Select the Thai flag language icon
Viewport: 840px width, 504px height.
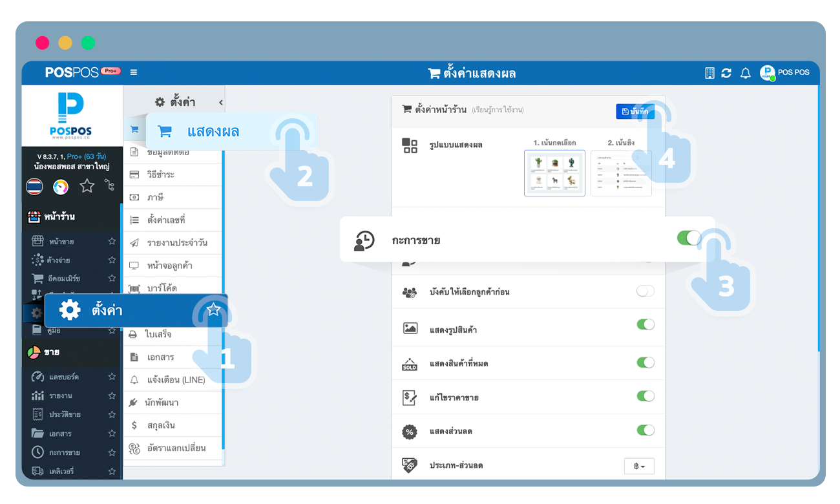click(34, 187)
